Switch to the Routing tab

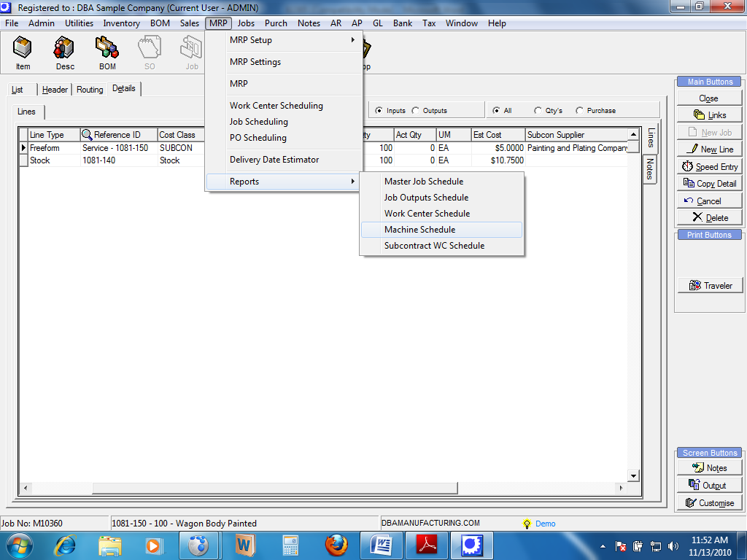click(x=90, y=90)
